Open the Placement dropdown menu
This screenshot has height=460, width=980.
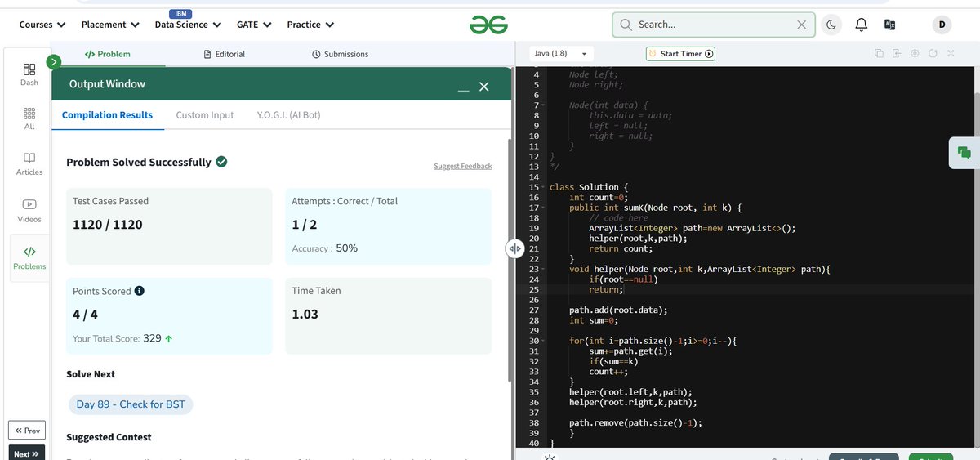110,25
